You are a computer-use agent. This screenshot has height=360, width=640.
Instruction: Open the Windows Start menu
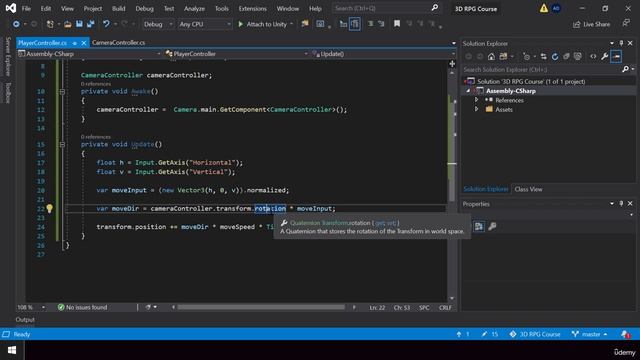pyautogui.click(x=12, y=350)
